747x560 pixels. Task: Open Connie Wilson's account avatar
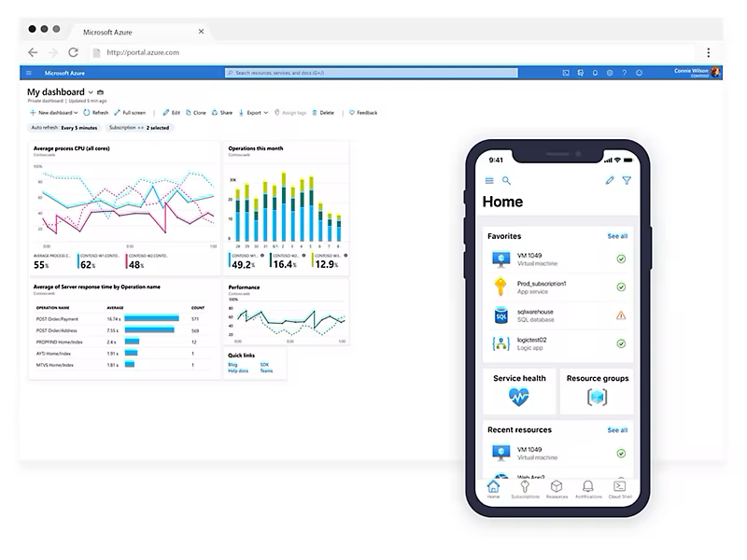[715, 72]
